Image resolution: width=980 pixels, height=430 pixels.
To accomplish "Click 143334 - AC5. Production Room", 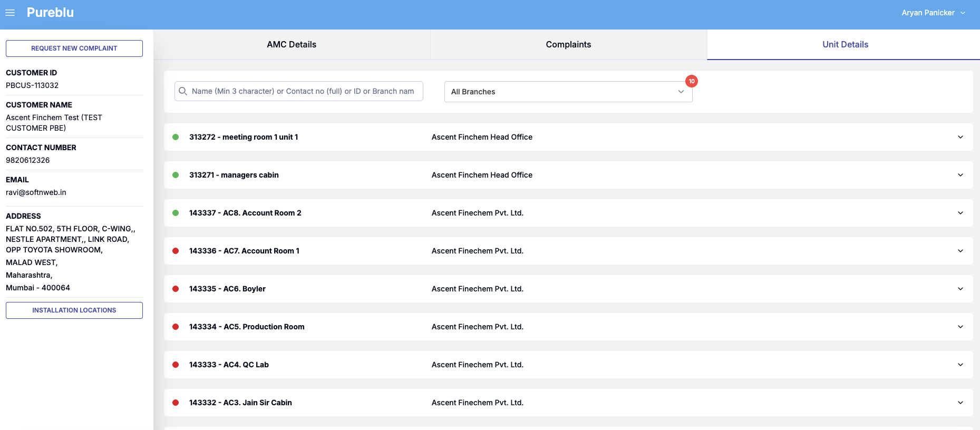I will [247, 327].
